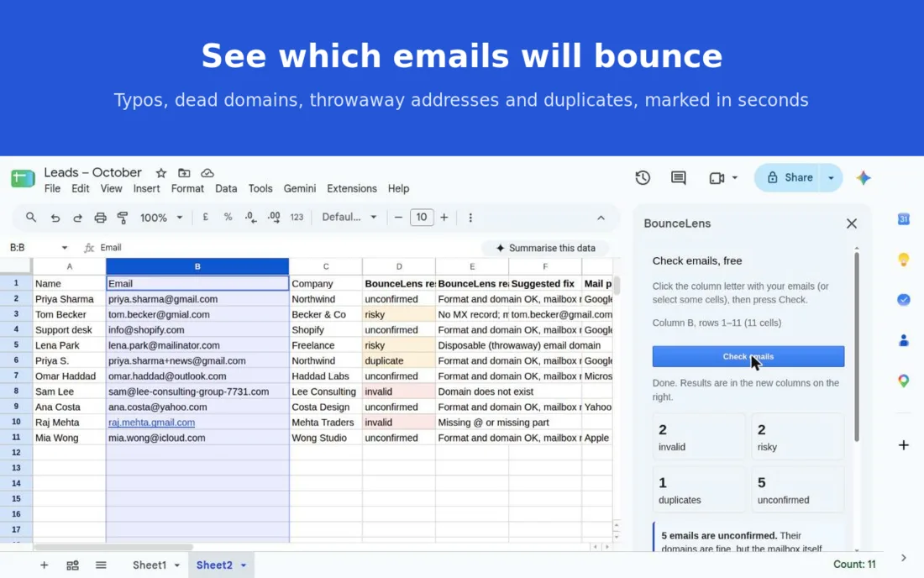Switch to the Sheet1 tab
The height and width of the screenshot is (578, 924).
(x=150, y=565)
